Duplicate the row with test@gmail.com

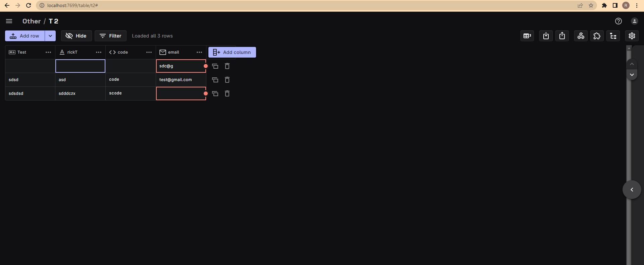215,80
